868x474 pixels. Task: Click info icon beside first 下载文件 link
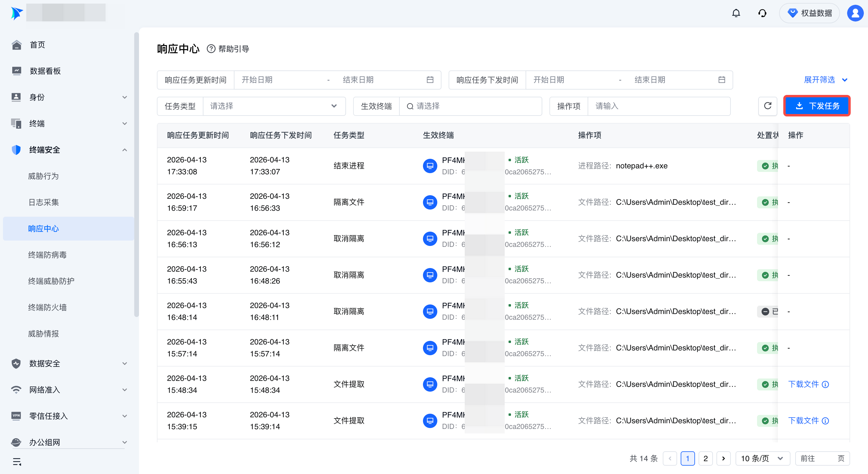click(825, 384)
